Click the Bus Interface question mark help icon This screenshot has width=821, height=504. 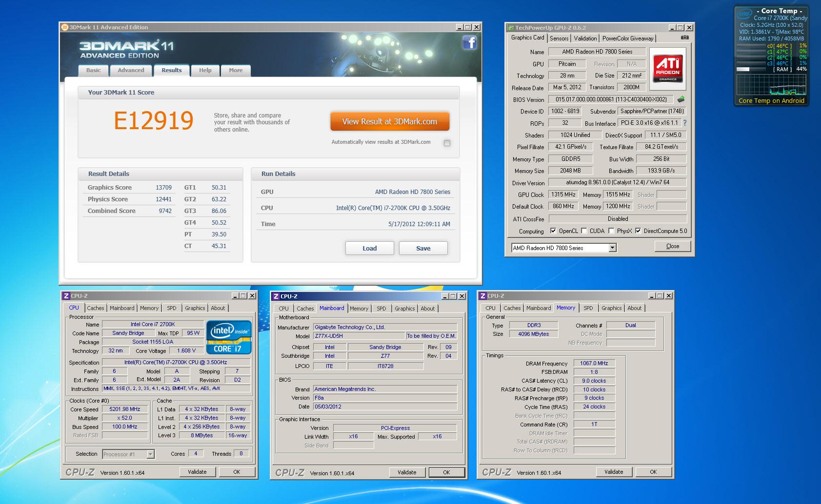684,123
